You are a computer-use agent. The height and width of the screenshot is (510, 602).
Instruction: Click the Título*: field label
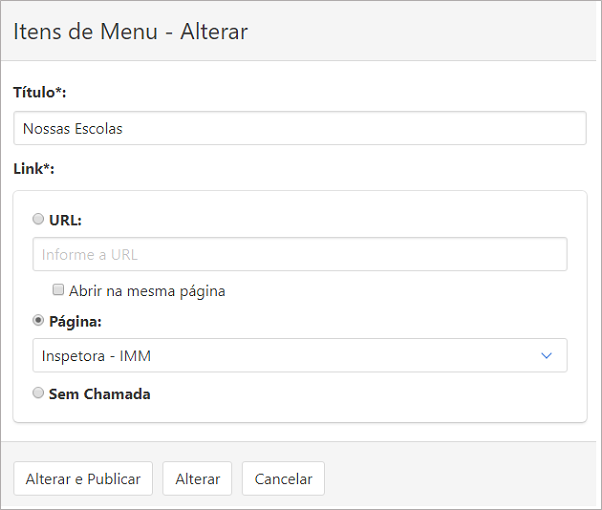pyautogui.click(x=40, y=93)
